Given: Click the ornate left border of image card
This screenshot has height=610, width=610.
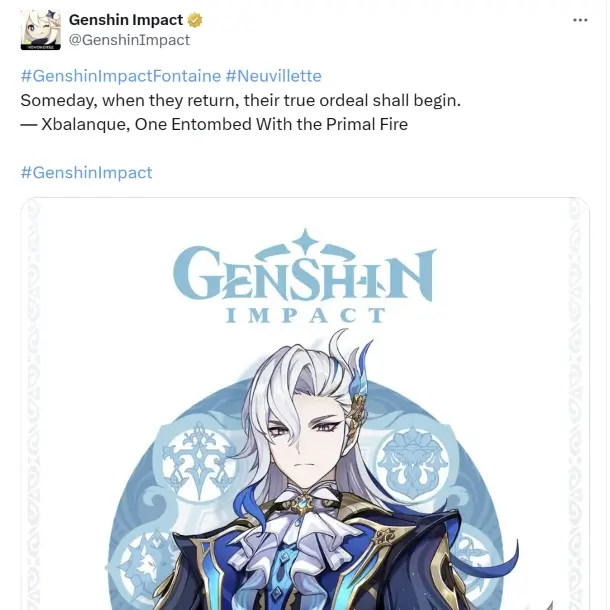Looking at the screenshot, I should 32,405.
